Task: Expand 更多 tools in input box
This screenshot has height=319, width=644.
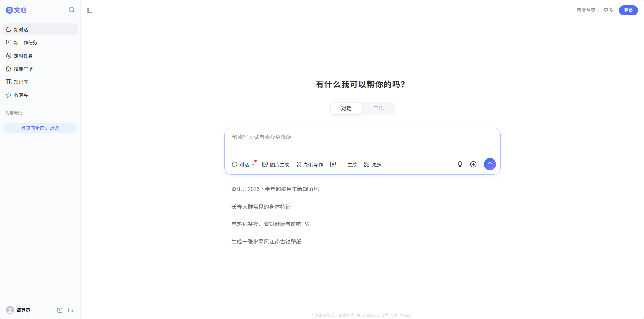Action: pyautogui.click(x=373, y=164)
